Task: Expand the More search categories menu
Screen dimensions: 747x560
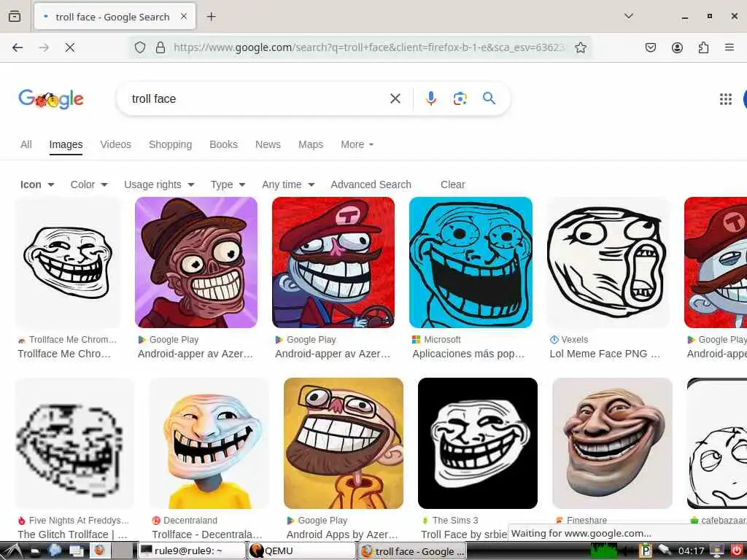Action: click(357, 144)
